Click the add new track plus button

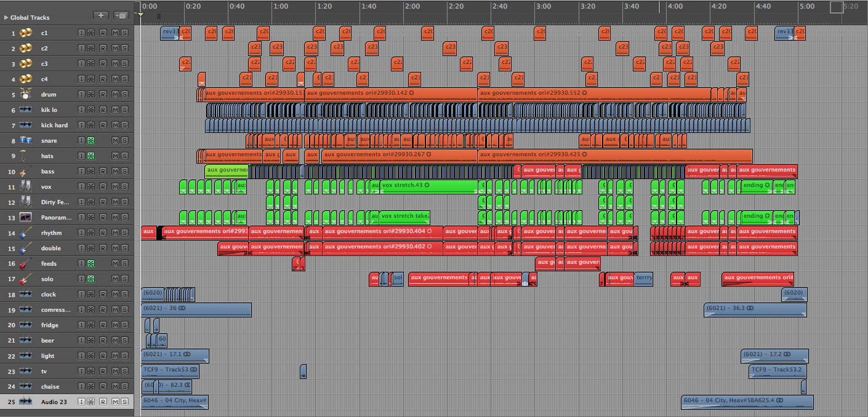pos(101,15)
